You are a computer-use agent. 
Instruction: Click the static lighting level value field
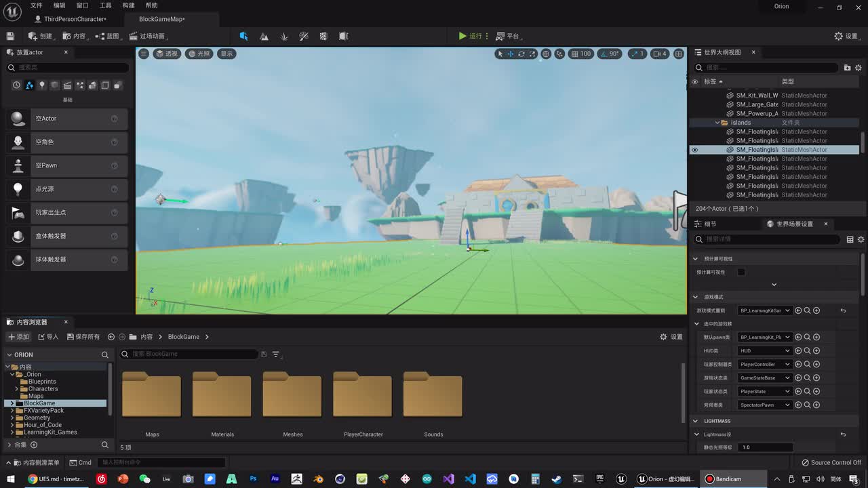766,447
